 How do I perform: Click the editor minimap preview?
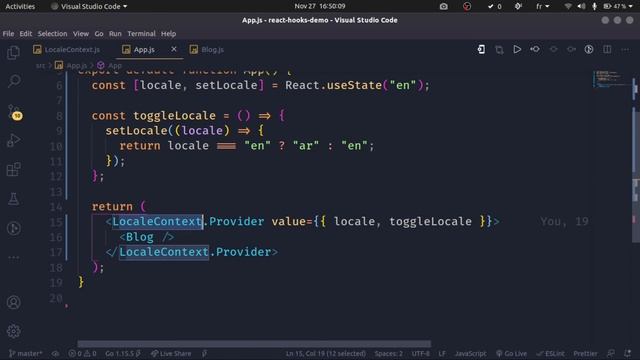pyautogui.click(x=611, y=79)
